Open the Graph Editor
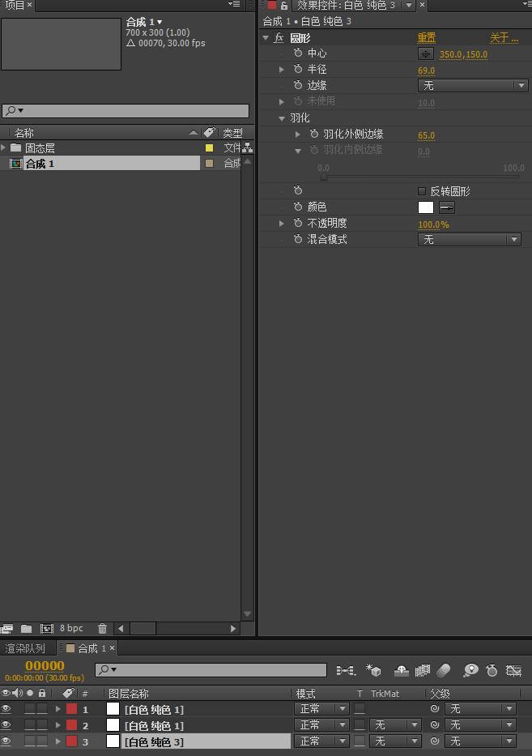This screenshot has width=532, height=756. [x=513, y=670]
